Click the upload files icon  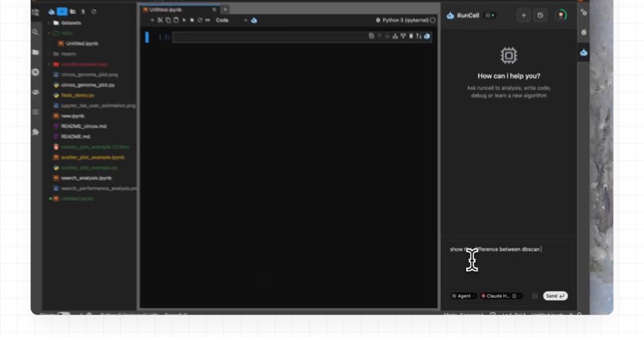coord(83,11)
